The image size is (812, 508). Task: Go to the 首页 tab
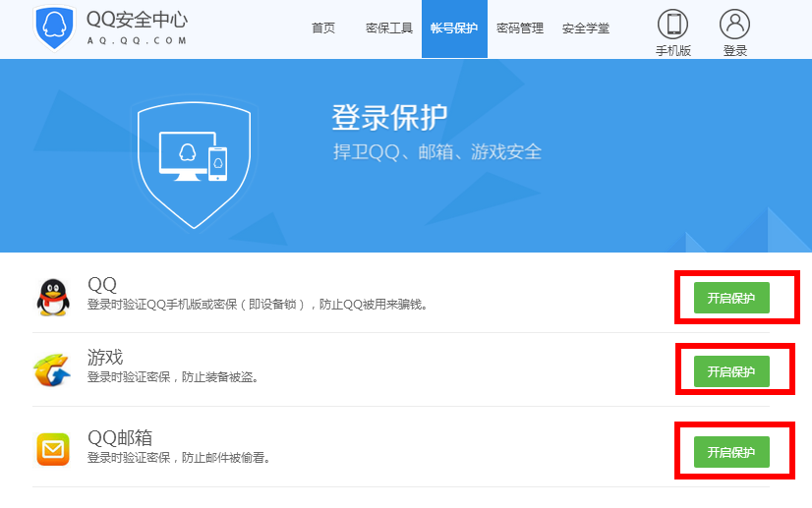pos(323,28)
